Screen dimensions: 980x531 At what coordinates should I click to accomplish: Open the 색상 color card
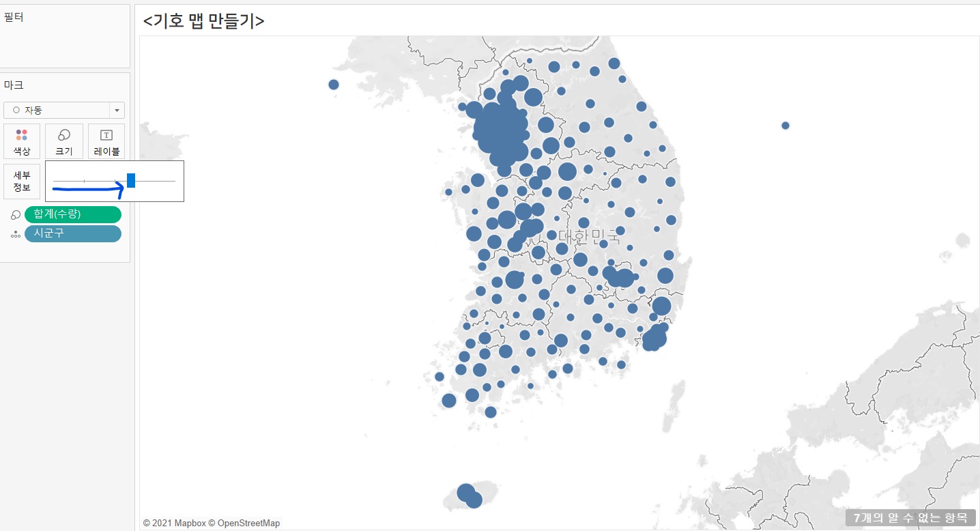[22, 141]
